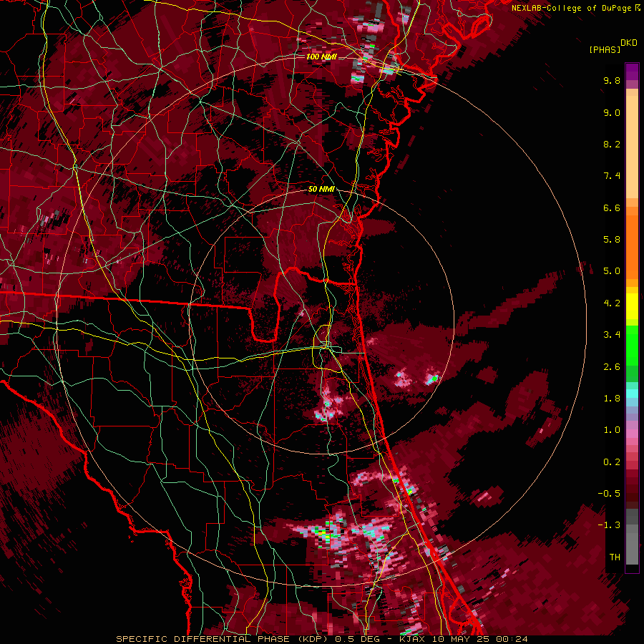Click the 9.0 color scale label

[x=612, y=112]
